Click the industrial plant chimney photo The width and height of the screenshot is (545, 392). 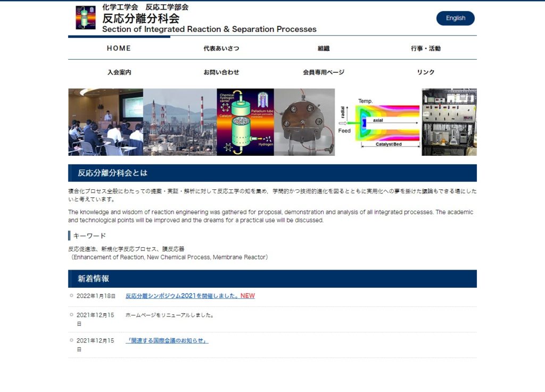180,122
